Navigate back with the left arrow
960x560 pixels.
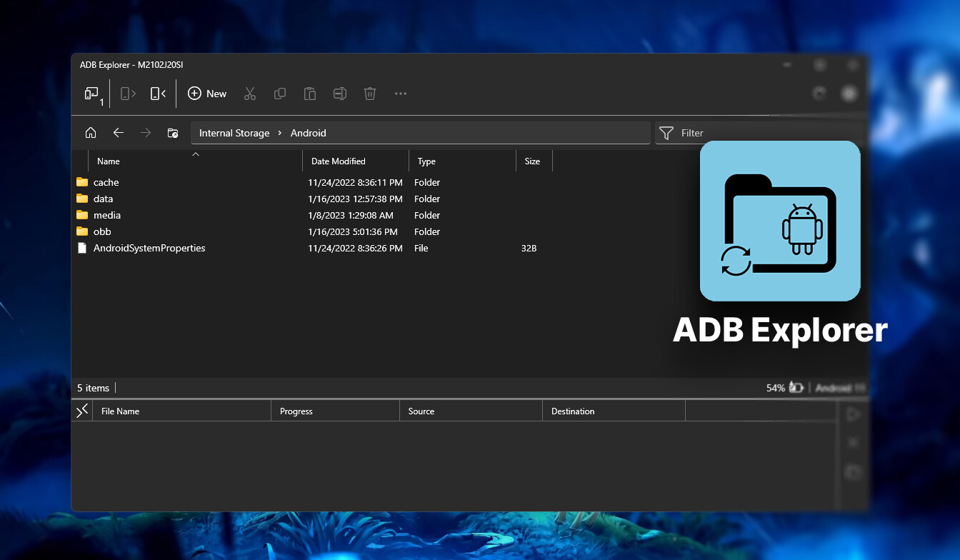[119, 133]
